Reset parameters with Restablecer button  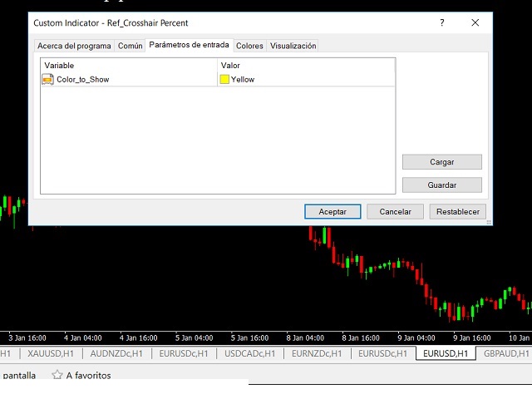tap(458, 212)
